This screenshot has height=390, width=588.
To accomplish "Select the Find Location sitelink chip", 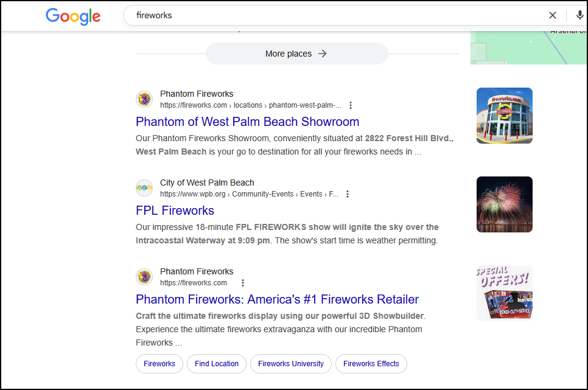I will pos(217,364).
